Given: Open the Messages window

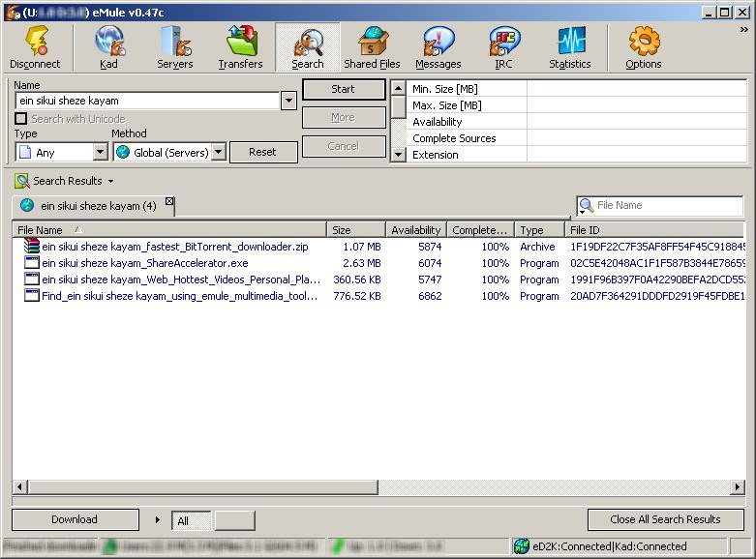Looking at the screenshot, I should point(438,47).
